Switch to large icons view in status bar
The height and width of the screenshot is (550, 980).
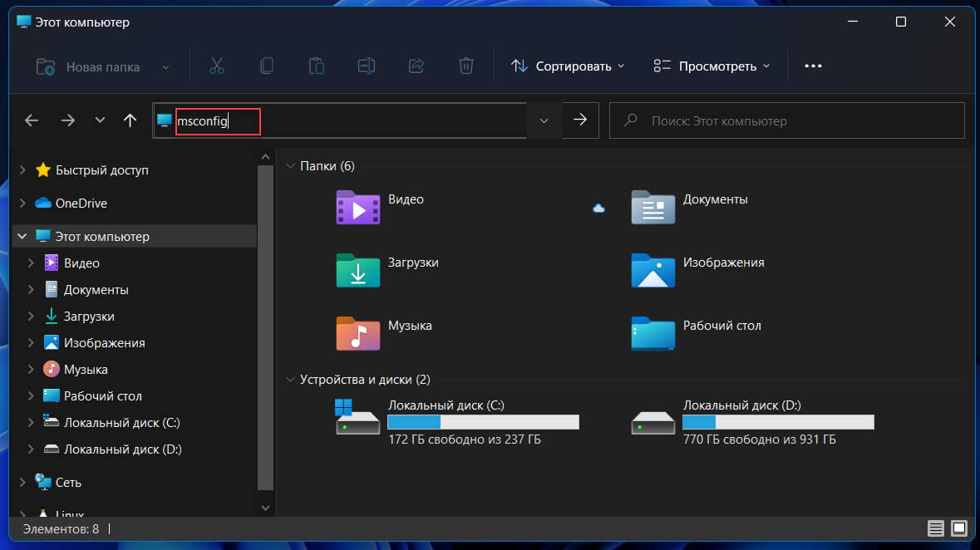(958, 528)
